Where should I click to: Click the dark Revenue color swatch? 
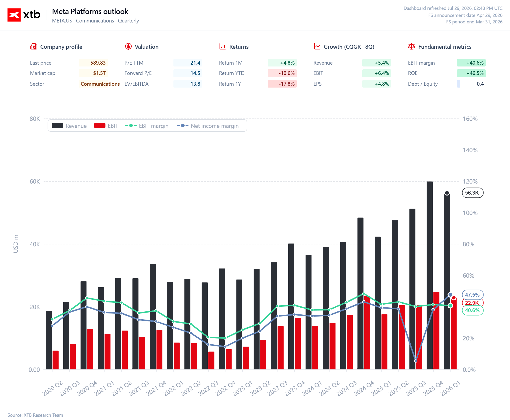[x=58, y=125]
